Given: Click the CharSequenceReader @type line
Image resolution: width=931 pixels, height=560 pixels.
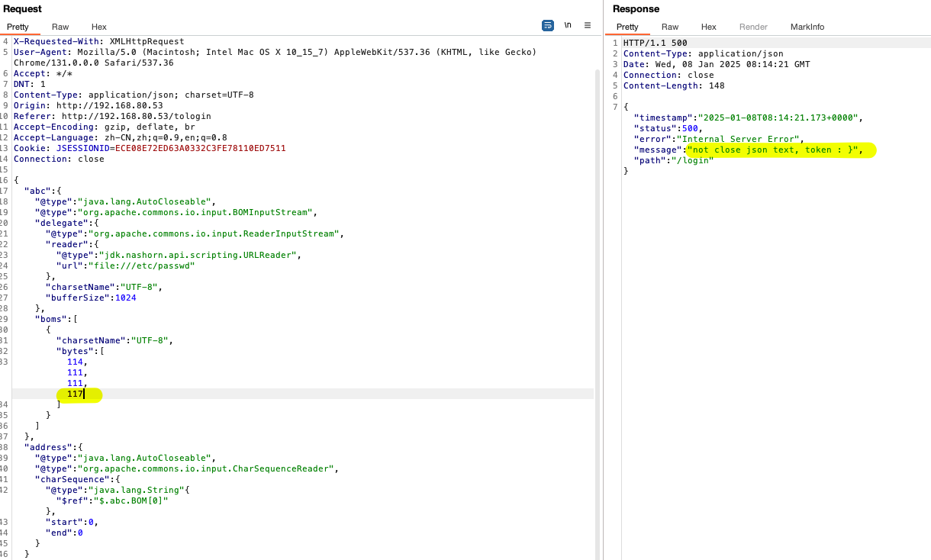Looking at the screenshot, I should tap(186, 468).
